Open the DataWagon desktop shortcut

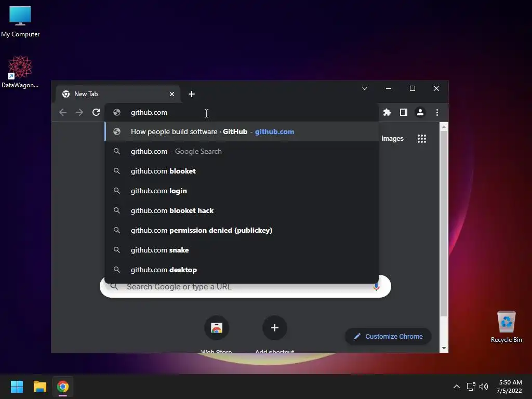pyautogui.click(x=20, y=72)
